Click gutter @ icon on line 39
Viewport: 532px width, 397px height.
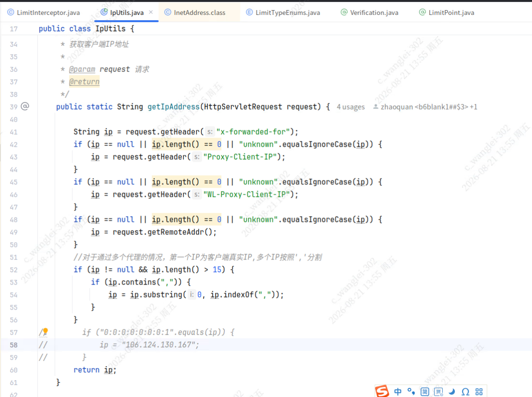pyautogui.click(x=25, y=107)
